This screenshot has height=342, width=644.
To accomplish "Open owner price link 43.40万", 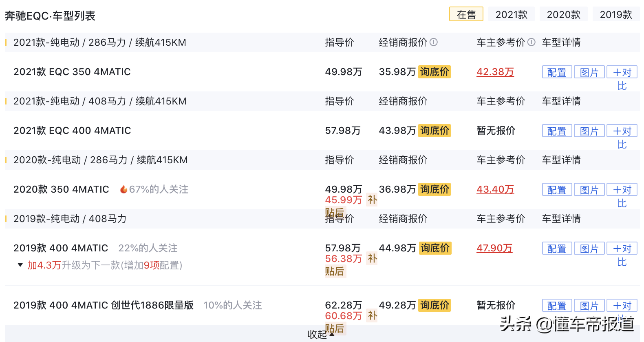I will [x=495, y=189].
